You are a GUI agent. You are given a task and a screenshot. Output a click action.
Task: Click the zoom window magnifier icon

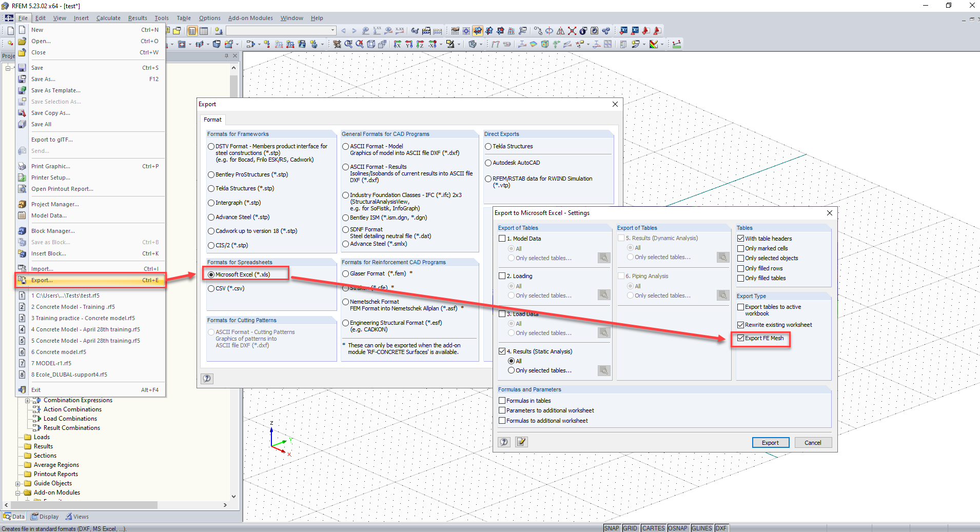click(348, 44)
